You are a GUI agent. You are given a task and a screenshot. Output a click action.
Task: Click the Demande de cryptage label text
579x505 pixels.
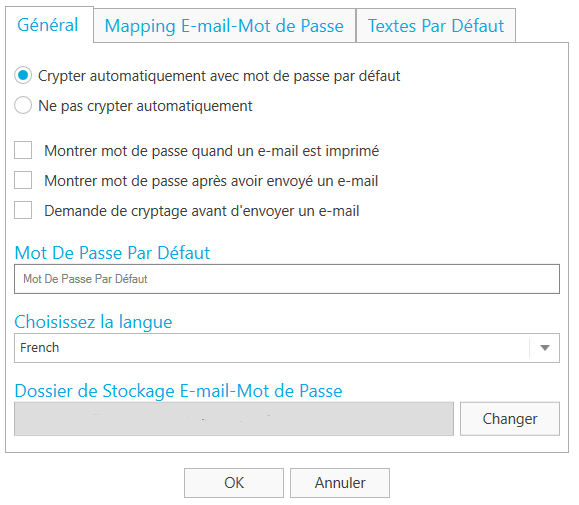tap(202, 211)
